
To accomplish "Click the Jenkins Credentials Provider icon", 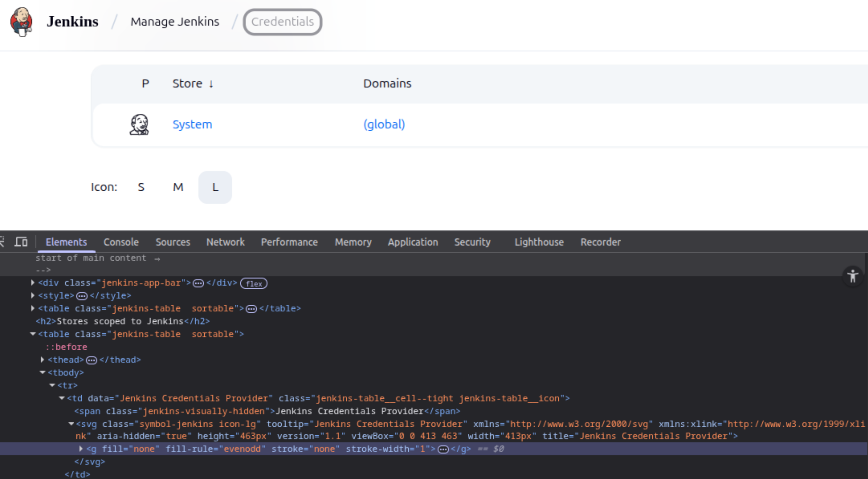I will click(139, 125).
